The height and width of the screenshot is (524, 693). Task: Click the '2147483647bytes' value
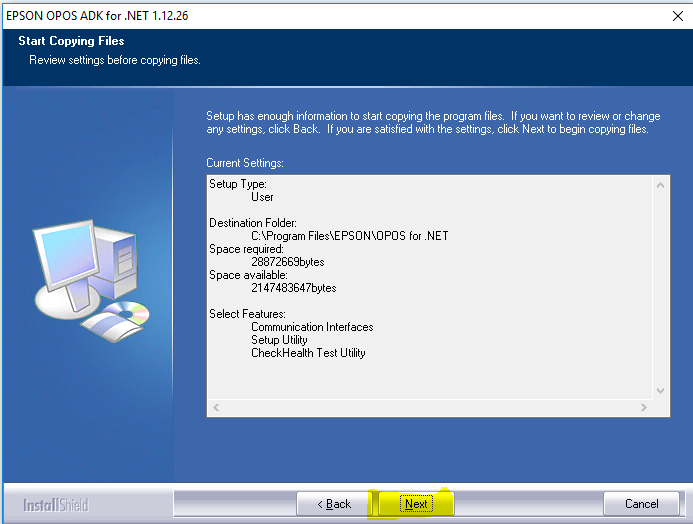(294, 288)
